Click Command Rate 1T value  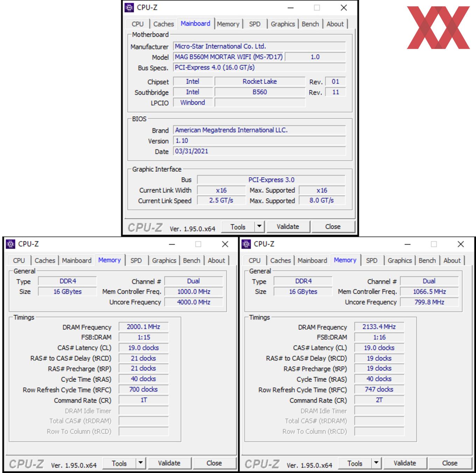(x=143, y=400)
